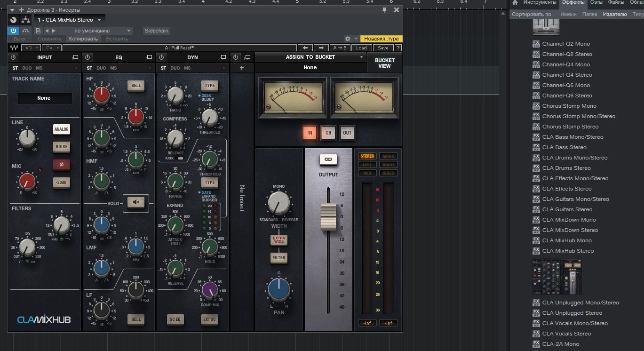Expand the insert slot view icon

pos(247,57)
